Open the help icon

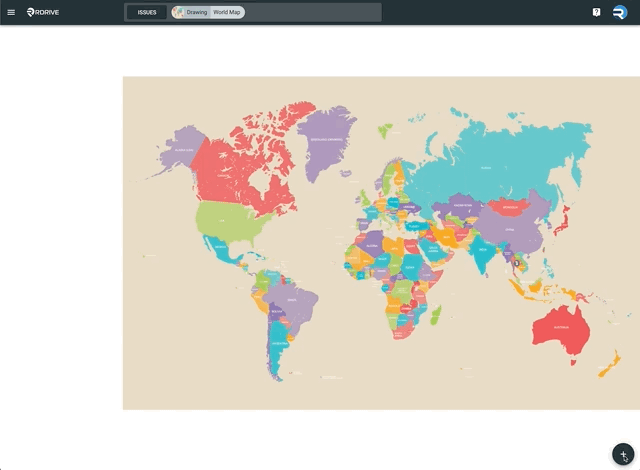click(x=596, y=12)
